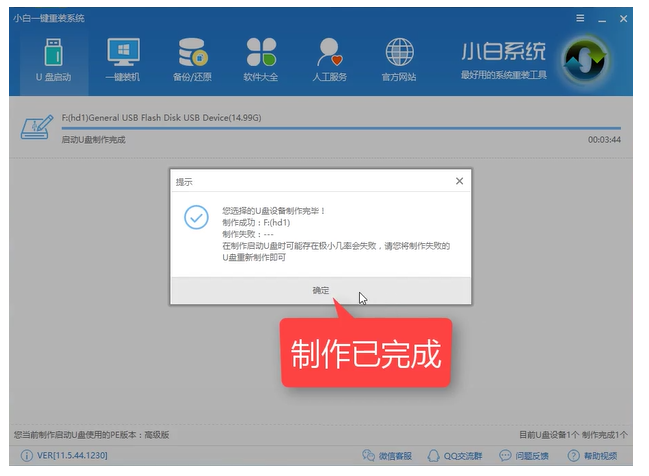Open 软件大全 section
The width and height of the screenshot is (649, 476).
pos(261,60)
